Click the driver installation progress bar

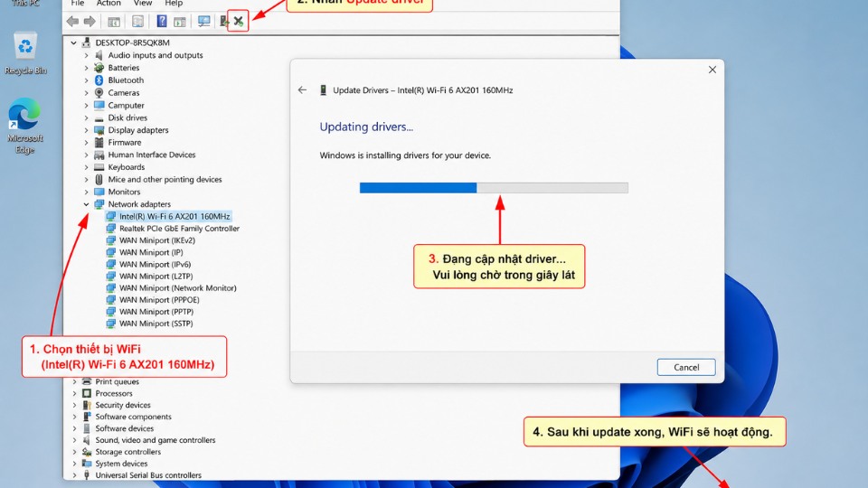coord(494,188)
